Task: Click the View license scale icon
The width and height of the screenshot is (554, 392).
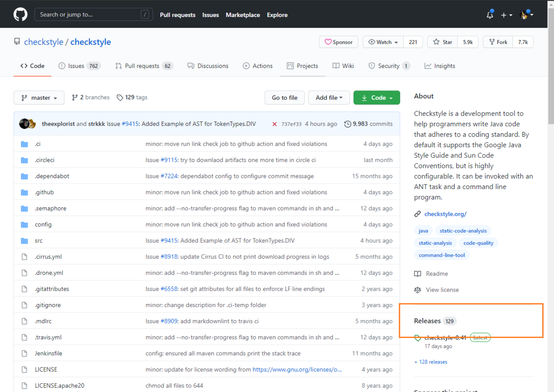Action: [417, 290]
